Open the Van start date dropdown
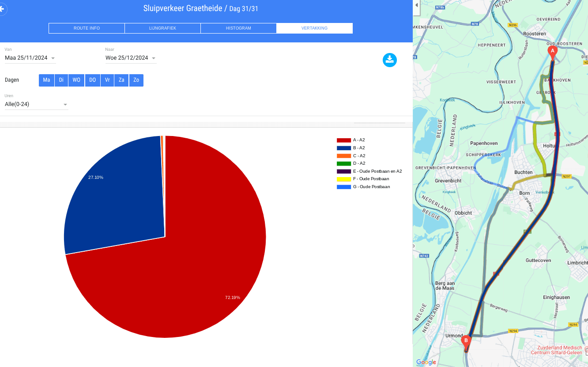Viewport: 588px width, 367px height. [30, 58]
